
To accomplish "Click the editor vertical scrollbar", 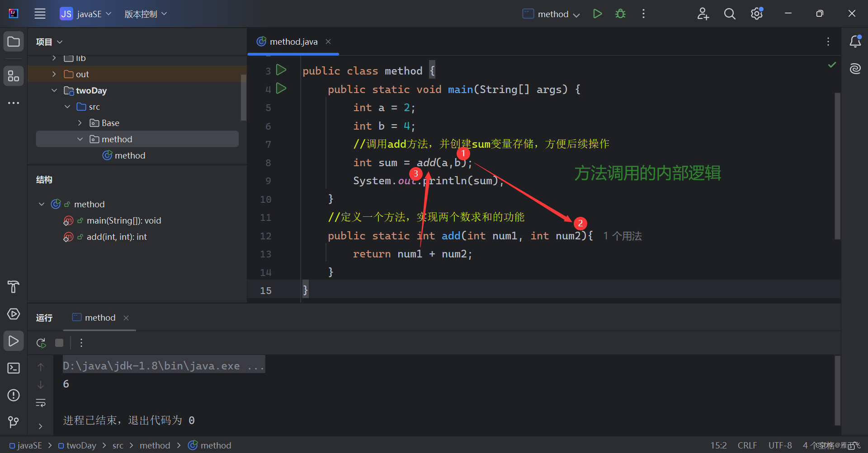I will click(x=837, y=165).
